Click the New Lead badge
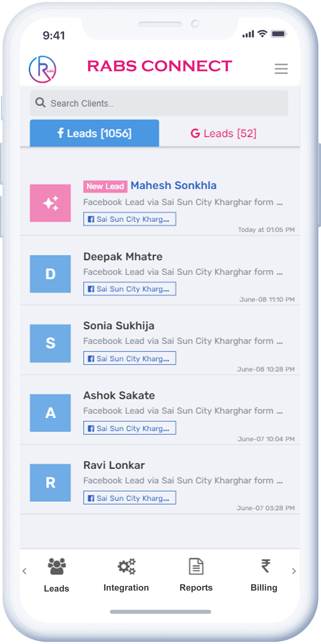 pos(105,186)
